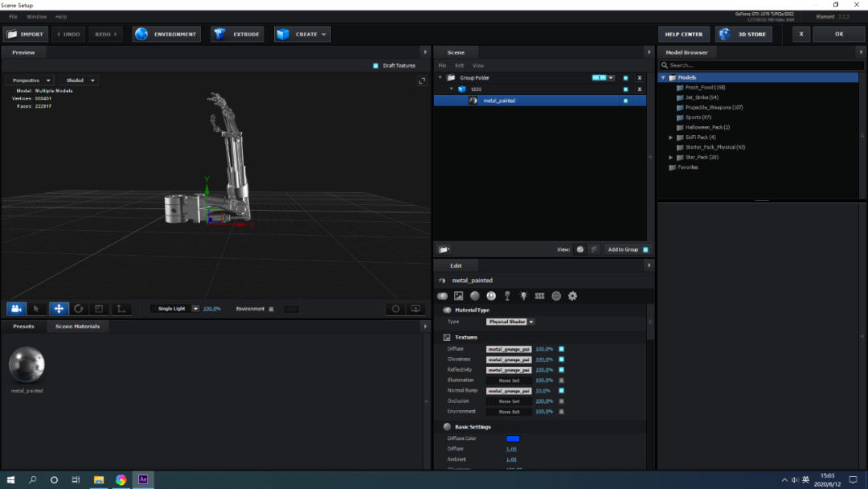This screenshot has height=489, width=868.
Task: Switch Scene view to material sphere mode
Action: click(x=579, y=250)
